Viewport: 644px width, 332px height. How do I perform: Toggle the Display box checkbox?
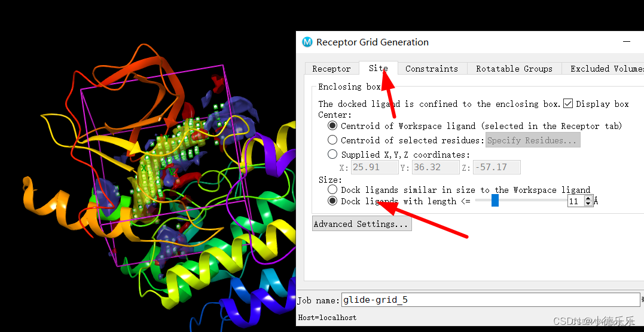point(568,104)
